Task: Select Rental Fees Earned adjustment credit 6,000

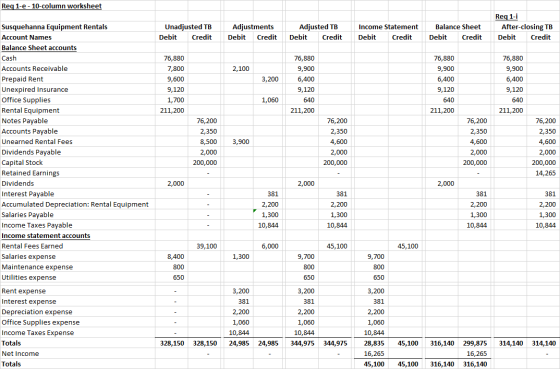Action: (x=270, y=246)
